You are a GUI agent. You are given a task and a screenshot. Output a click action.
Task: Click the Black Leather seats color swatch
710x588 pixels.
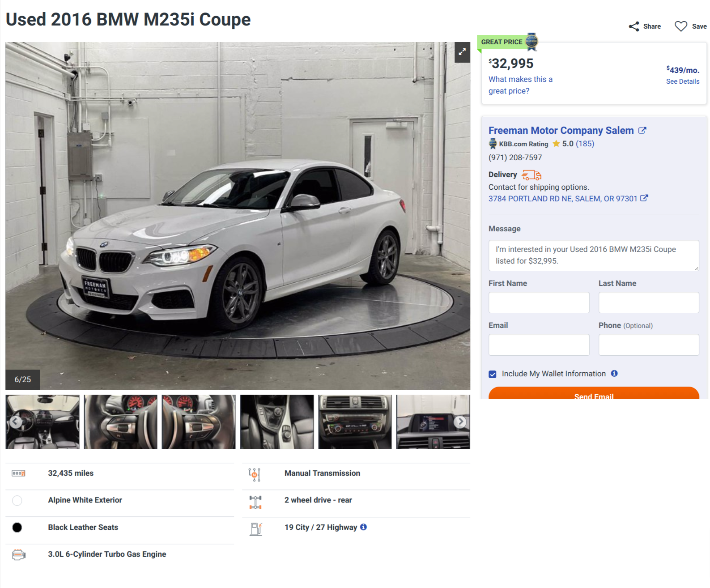coord(17,528)
